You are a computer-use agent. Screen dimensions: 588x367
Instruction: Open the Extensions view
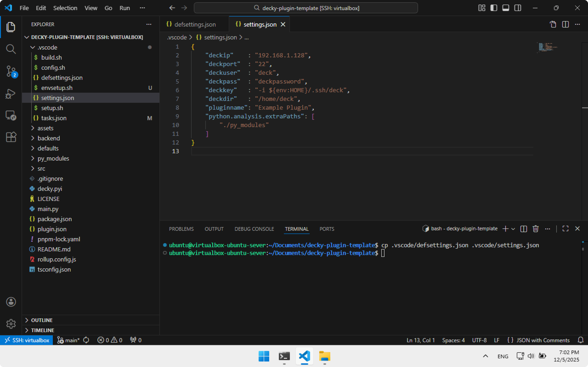coord(11,137)
